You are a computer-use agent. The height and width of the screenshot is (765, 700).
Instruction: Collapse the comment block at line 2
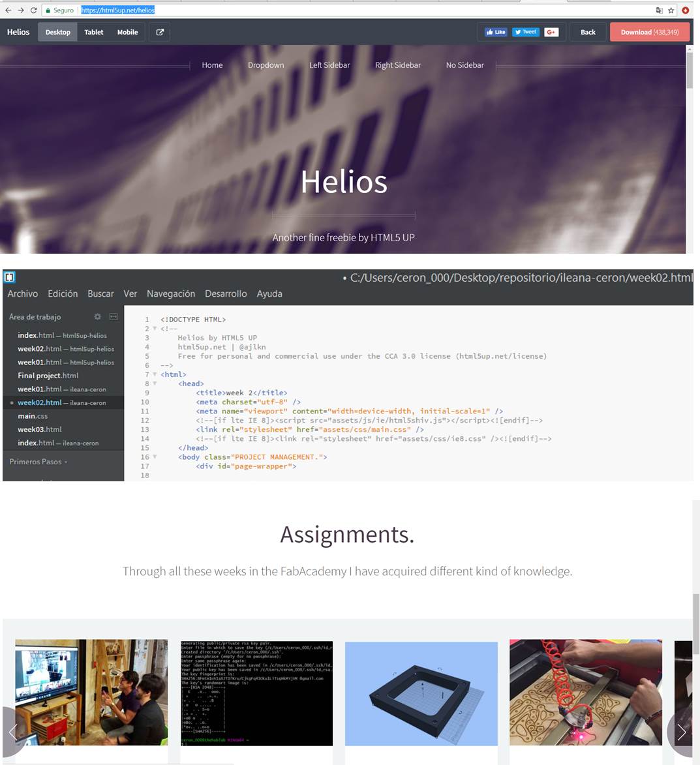[x=155, y=328]
